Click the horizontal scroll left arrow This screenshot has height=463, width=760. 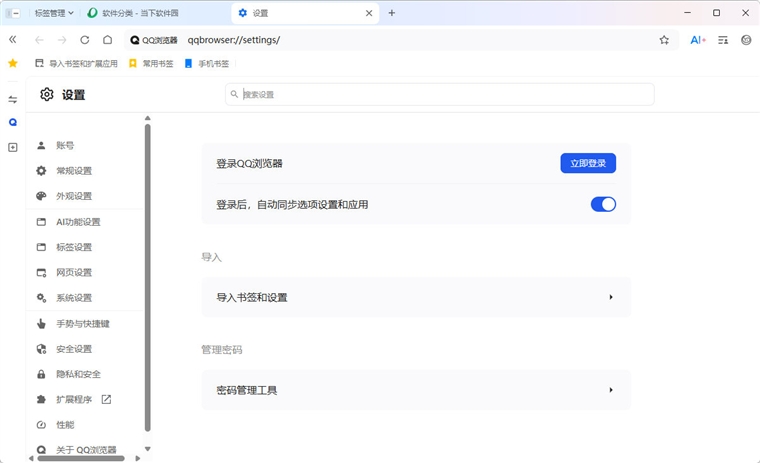[x=31, y=458]
